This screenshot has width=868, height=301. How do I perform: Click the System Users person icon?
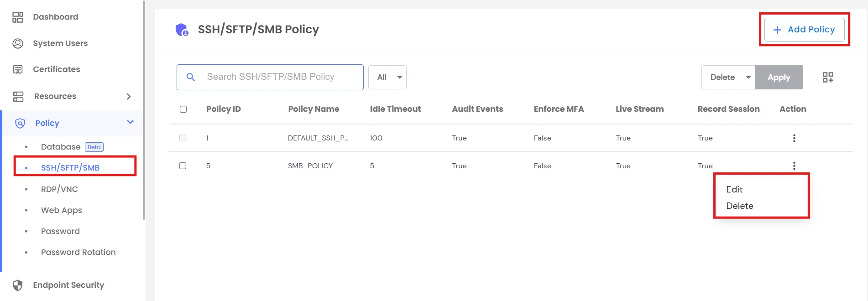[18, 43]
